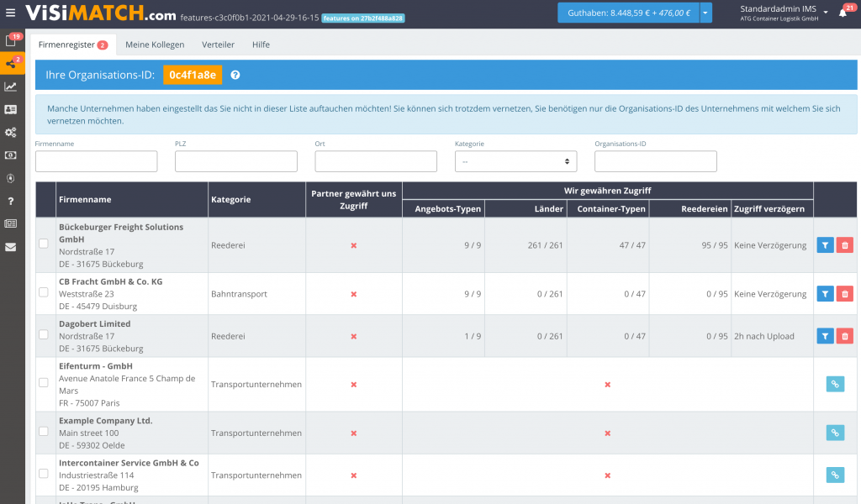This screenshot has width=861, height=504.
Task: Open network share sidebar icon
Action: [10, 64]
